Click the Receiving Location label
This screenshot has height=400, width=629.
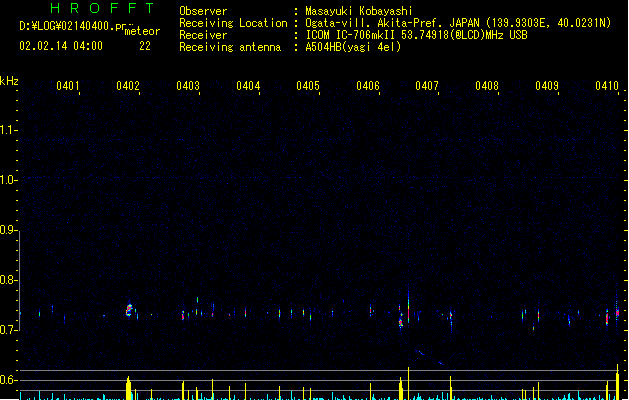(233, 23)
